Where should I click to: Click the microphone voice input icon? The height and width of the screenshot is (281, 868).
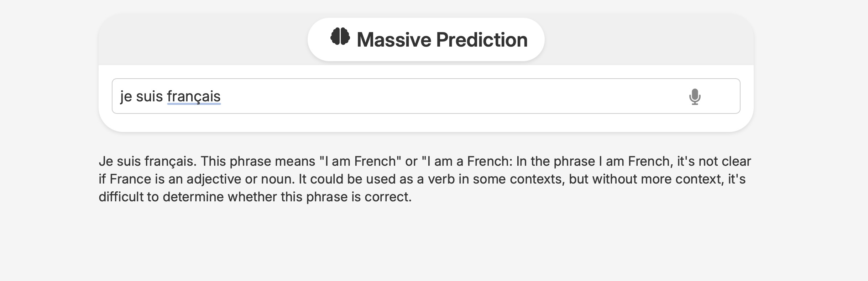695,96
